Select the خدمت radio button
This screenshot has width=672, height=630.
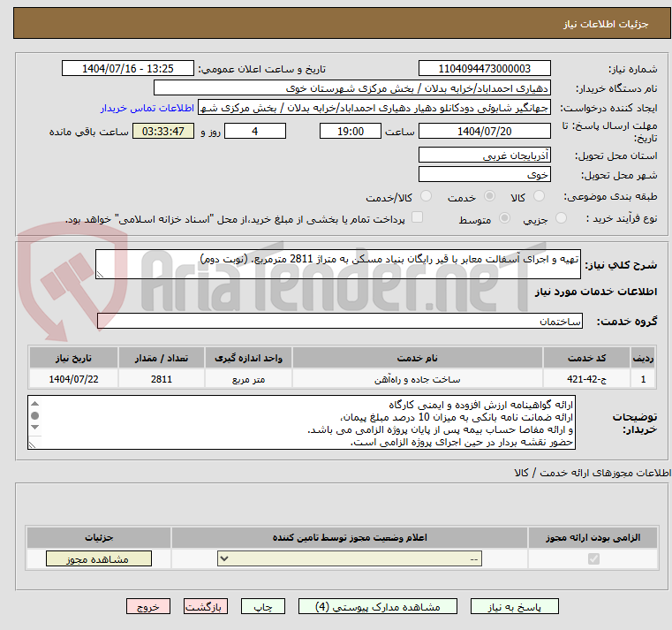click(x=489, y=196)
